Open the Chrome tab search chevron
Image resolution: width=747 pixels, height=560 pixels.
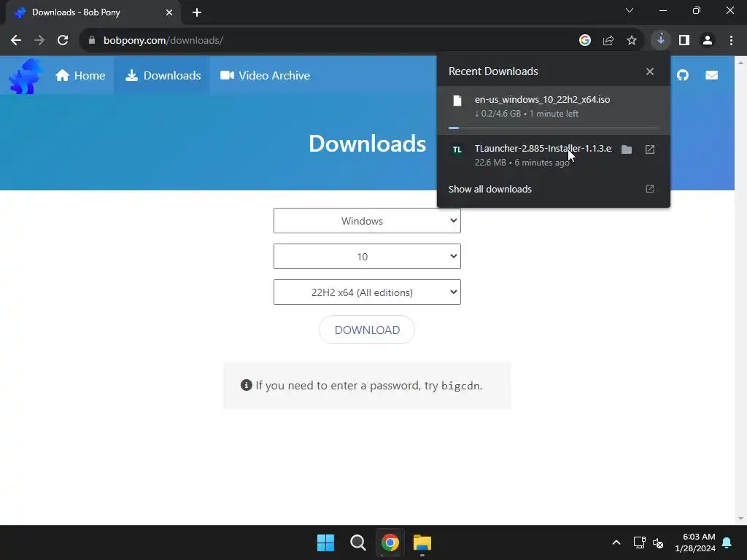pyautogui.click(x=630, y=10)
